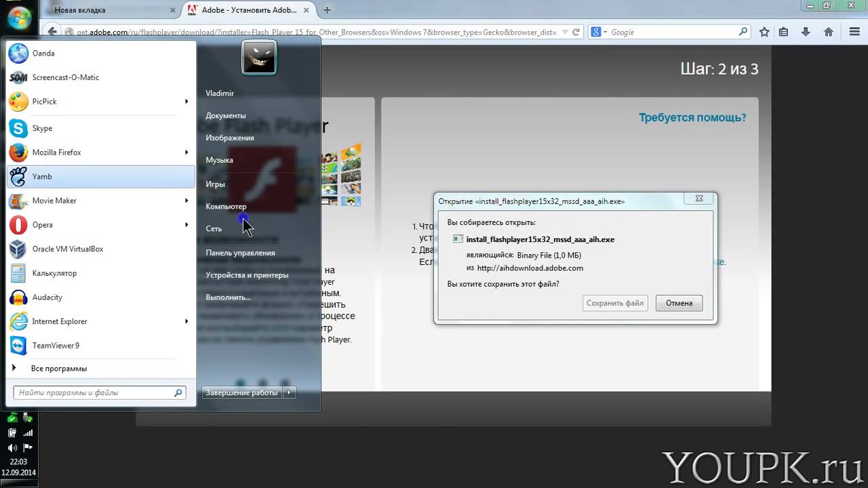Click Отмена in the download dialog
Screen dimensions: 868x488
679,303
